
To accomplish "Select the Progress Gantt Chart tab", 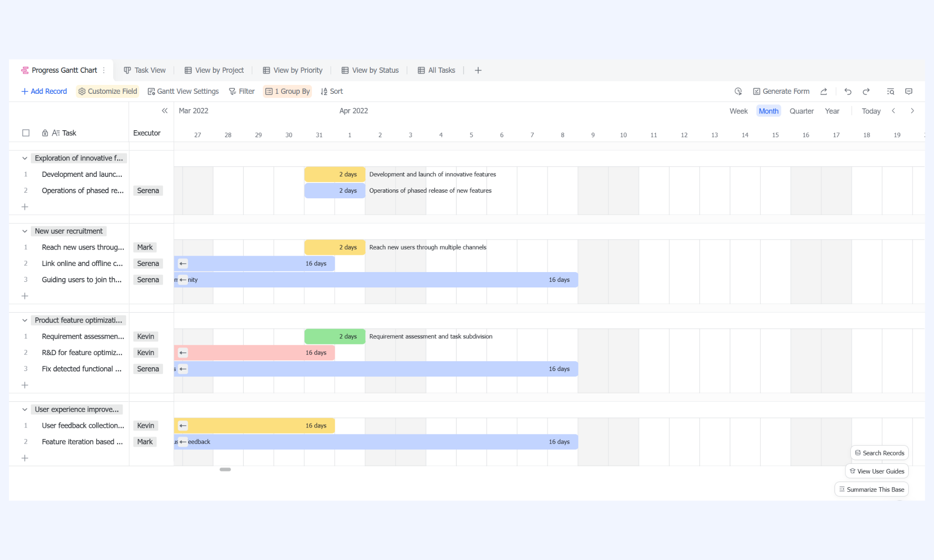I will click(x=59, y=70).
